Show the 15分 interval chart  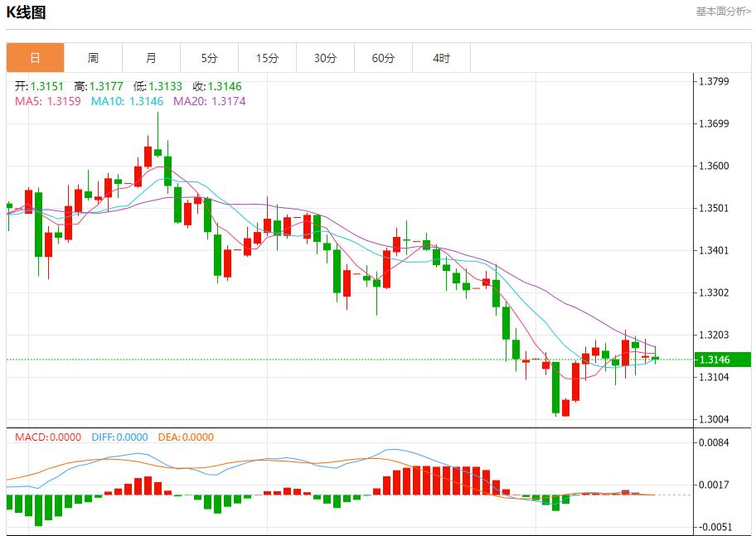click(x=267, y=58)
